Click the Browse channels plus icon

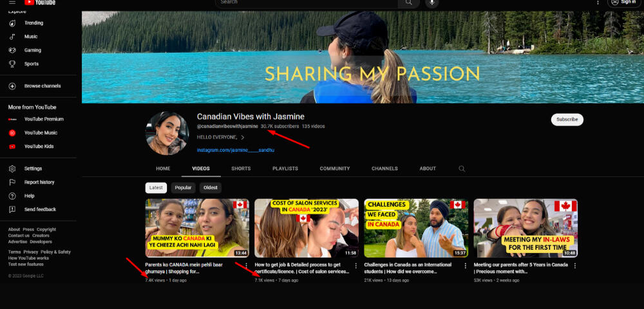coord(12,86)
